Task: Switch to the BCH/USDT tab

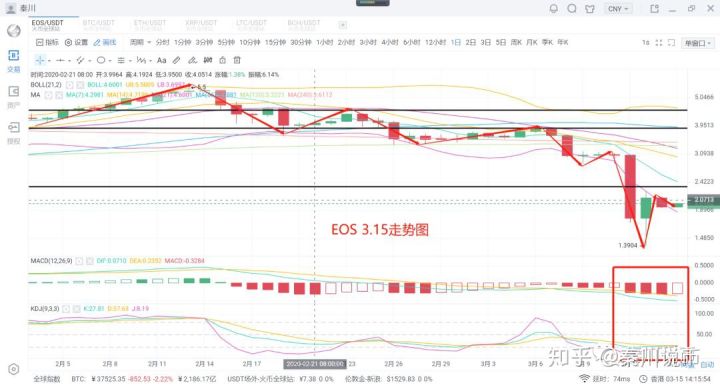Action: click(304, 25)
